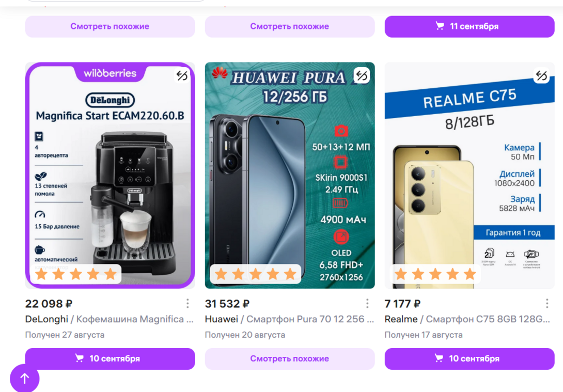Click top-left Смотреть похожие button
This screenshot has height=392, width=563.
(x=110, y=26)
